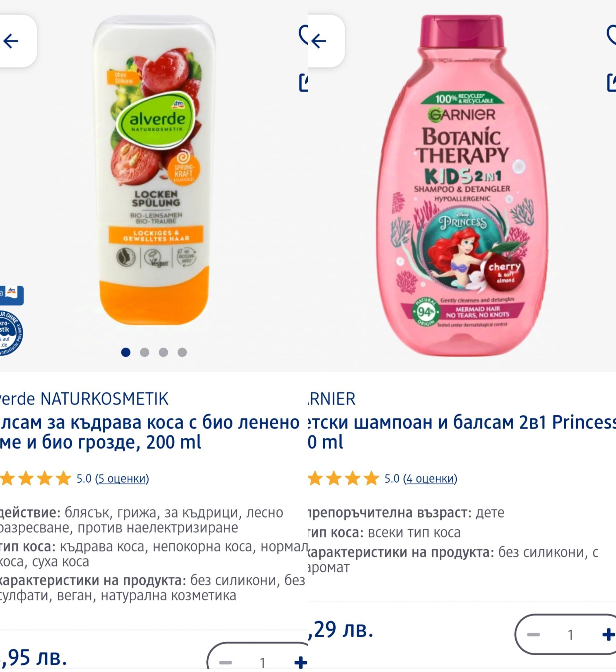Share the alverde Locken Spülung product

click(x=303, y=83)
